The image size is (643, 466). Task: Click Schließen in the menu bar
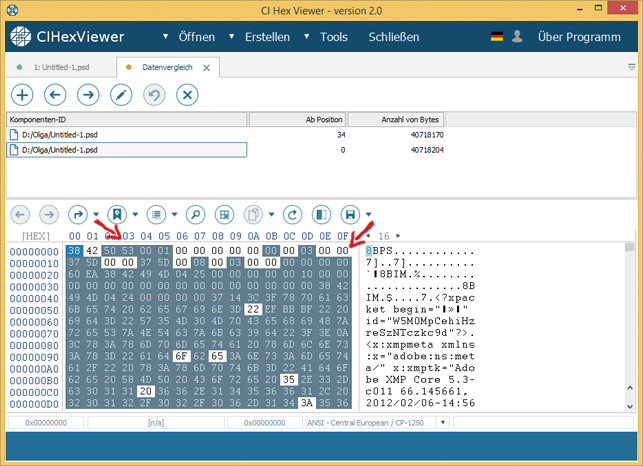pos(394,37)
